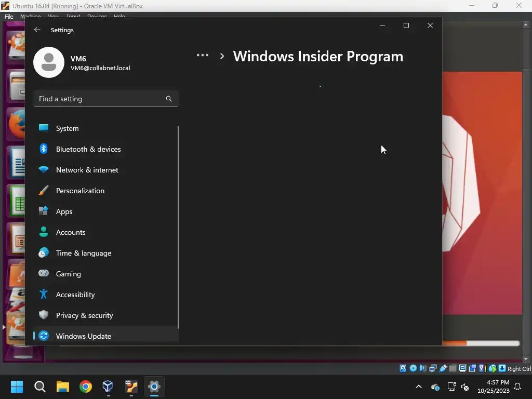Viewport: 532px width, 399px height.
Task: Click the Windows Update sync icon
Action: point(44,336)
